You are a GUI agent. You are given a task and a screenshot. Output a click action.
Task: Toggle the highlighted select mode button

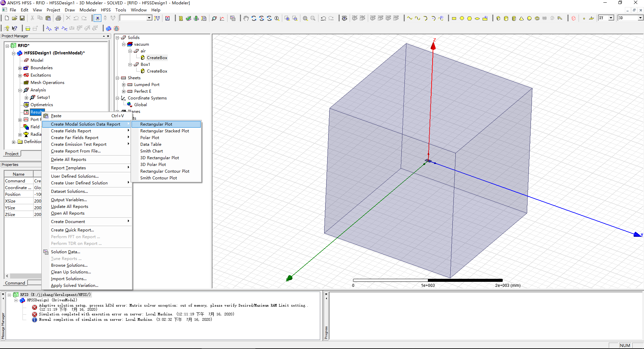(97, 18)
